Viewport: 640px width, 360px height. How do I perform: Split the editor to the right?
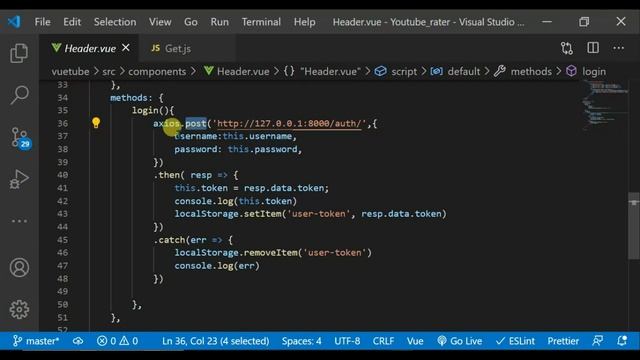pos(593,48)
